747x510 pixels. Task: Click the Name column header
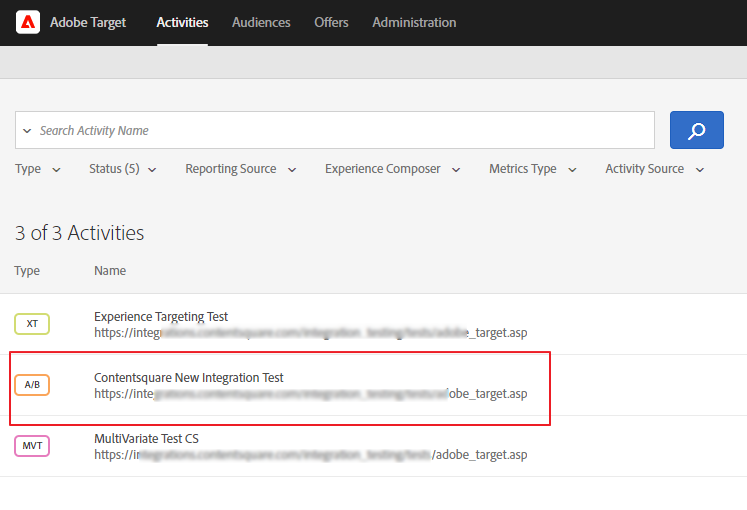(x=110, y=270)
